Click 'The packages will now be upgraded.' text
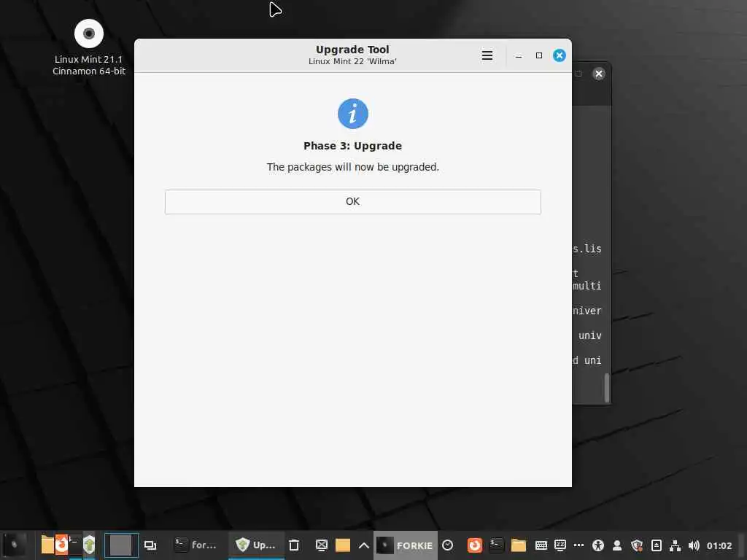This screenshot has height=560, width=747. tap(352, 167)
